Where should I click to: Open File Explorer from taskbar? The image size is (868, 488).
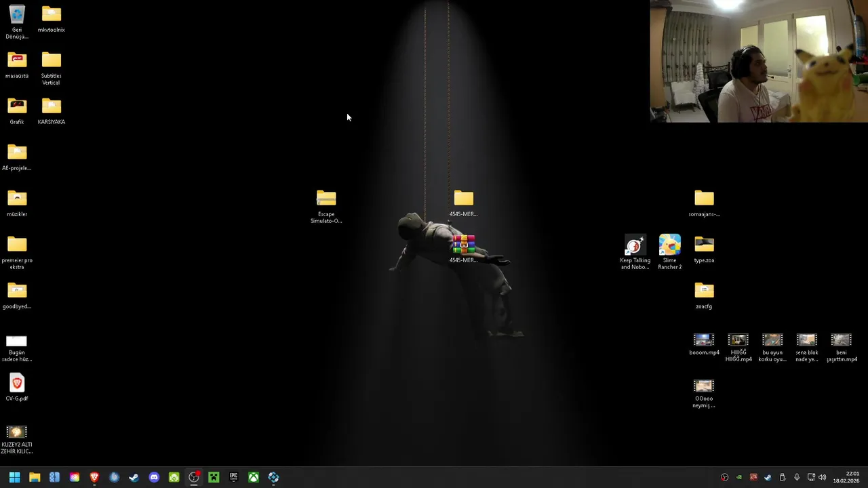[35, 477]
